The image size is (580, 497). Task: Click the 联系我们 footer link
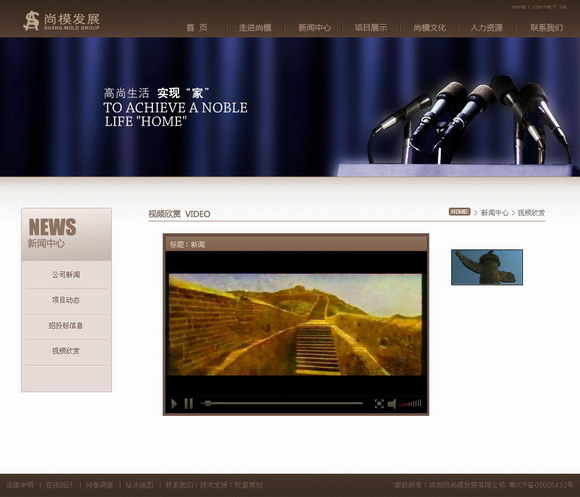pyautogui.click(x=179, y=485)
